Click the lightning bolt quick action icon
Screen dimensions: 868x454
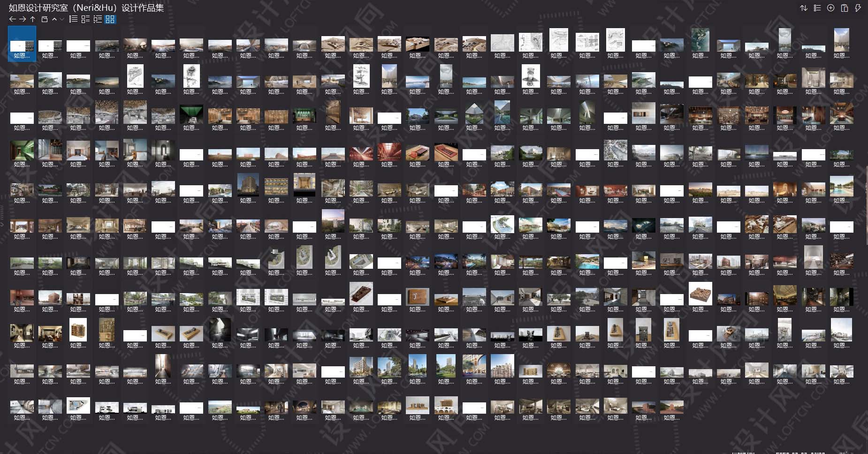[858, 8]
